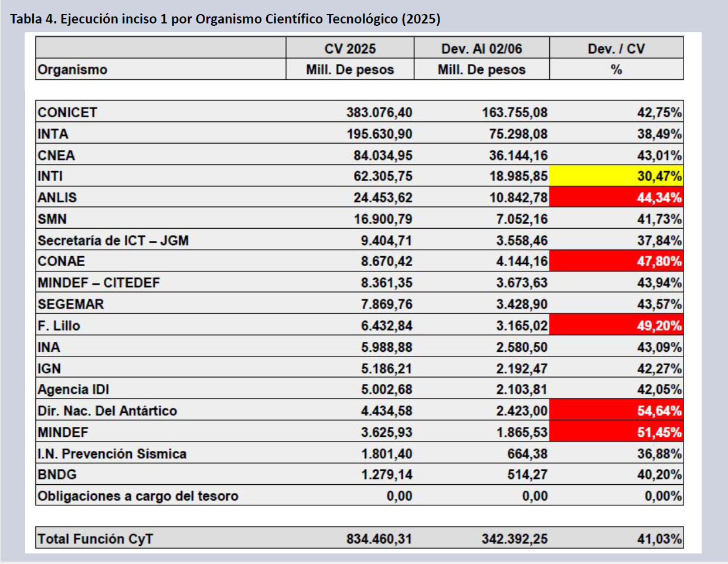Click 'Obligaciones a cargo del tesoro' cell
This screenshot has width=728, height=564.
(138, 496)
